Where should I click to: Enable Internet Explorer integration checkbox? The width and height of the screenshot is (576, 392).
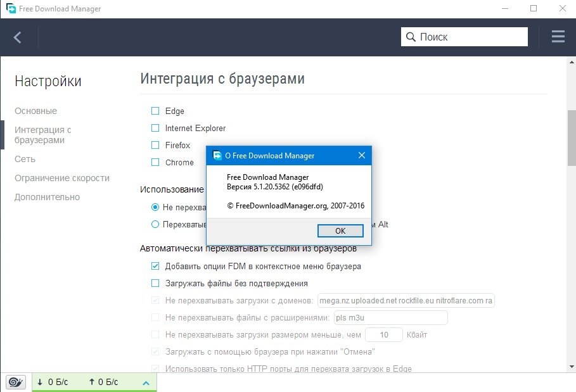coord(155,128)
